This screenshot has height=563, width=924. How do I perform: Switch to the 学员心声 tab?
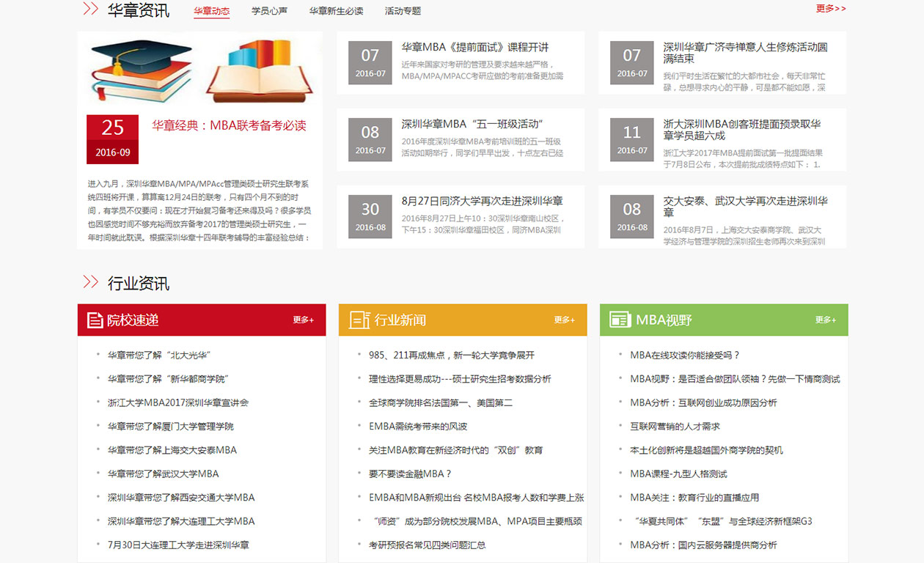(269, 11)
